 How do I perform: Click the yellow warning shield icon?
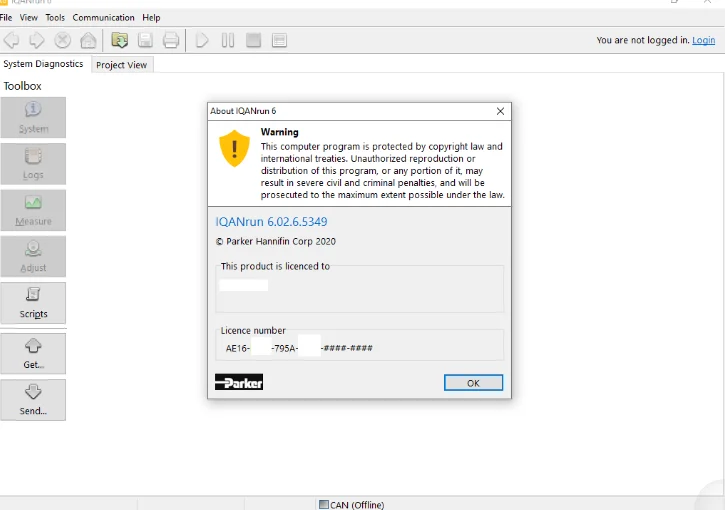tap(234, 148)
